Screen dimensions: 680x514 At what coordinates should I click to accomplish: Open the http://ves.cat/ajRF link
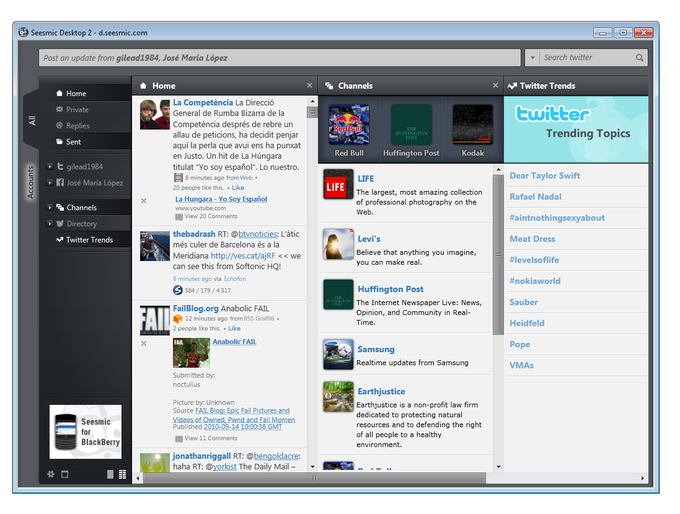(243, 255)
